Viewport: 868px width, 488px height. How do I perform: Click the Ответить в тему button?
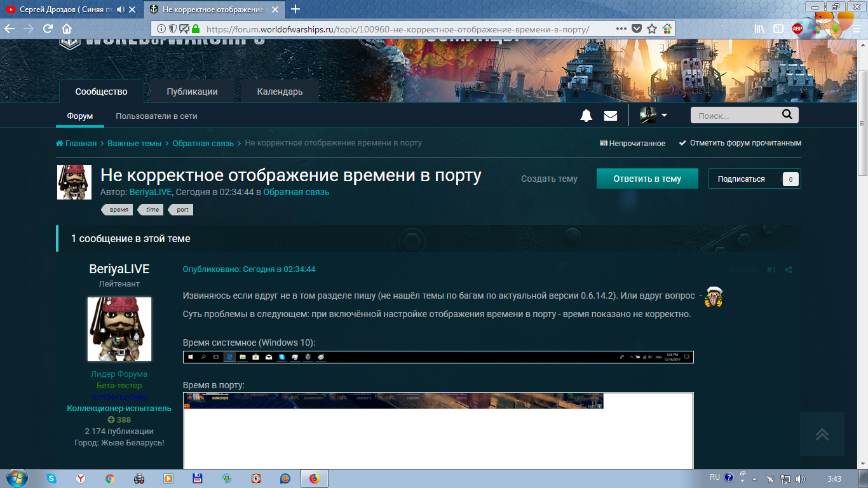pyautogui.click(x=647, y=179)
